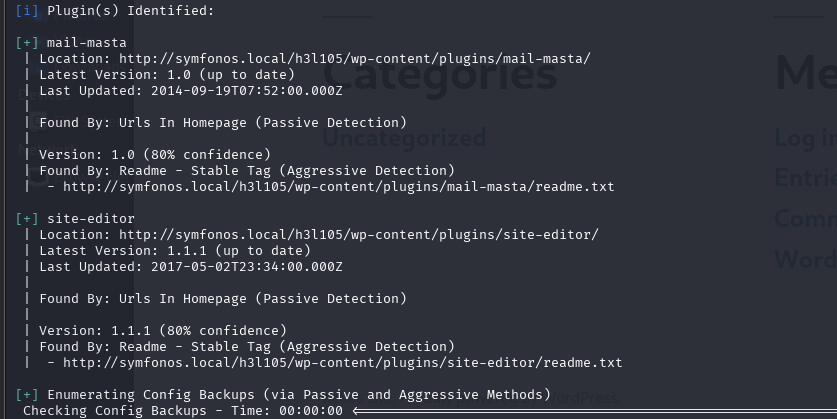The width and height of the screenshot is (837, 419).
Task: Click the Enumerating Config Backups status line
Action: 299,395
